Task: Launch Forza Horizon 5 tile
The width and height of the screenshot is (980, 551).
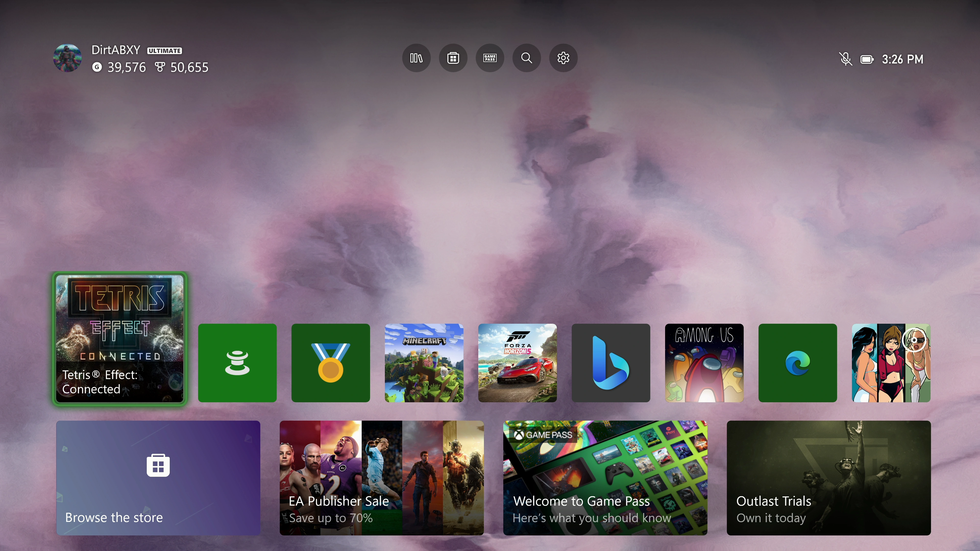Action: (x=517, y=363)
